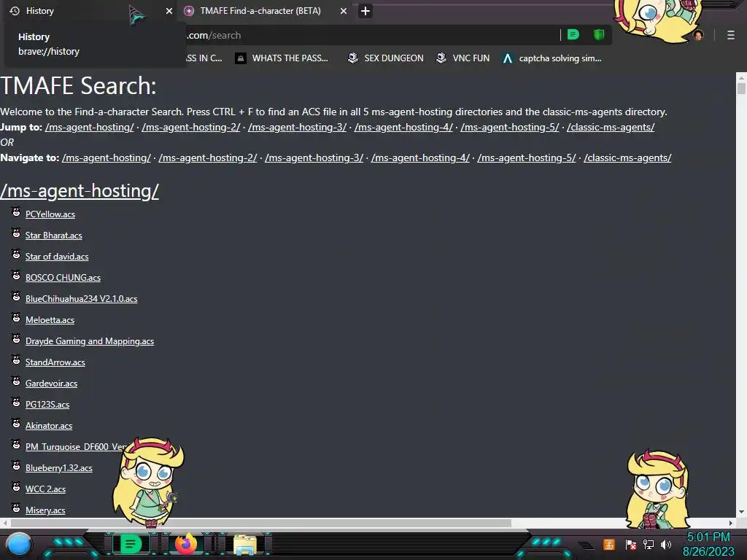This screenshot has width=747, height=560.
Task: Navigate to /ms-agent-hosting/ directory
Action: coord(107,157)
